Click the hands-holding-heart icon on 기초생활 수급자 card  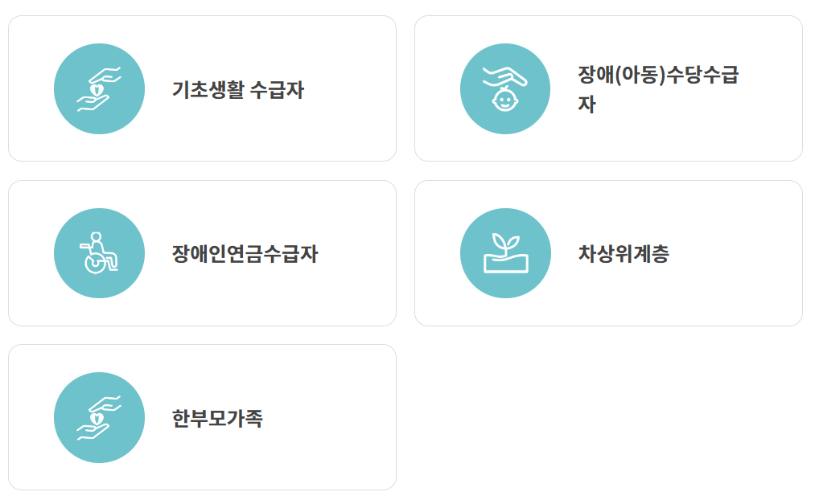pyautogui.click(x=99, y=88)
